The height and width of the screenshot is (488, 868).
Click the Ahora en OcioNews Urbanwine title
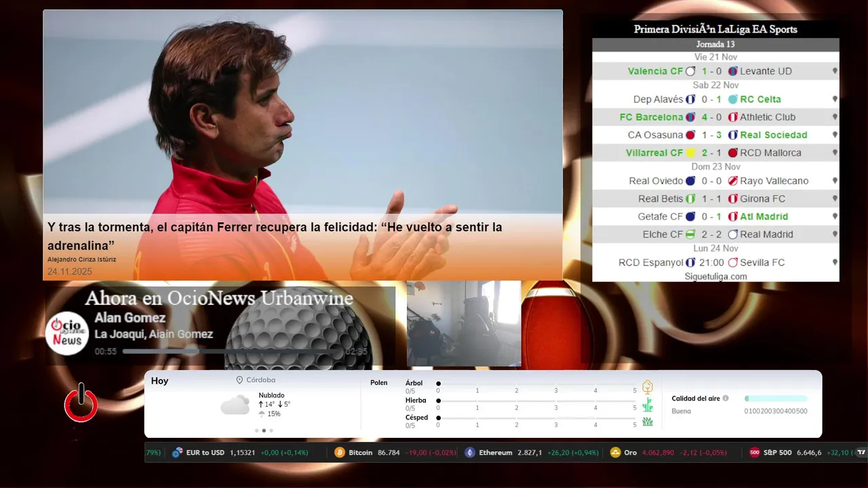pos(219,298)
